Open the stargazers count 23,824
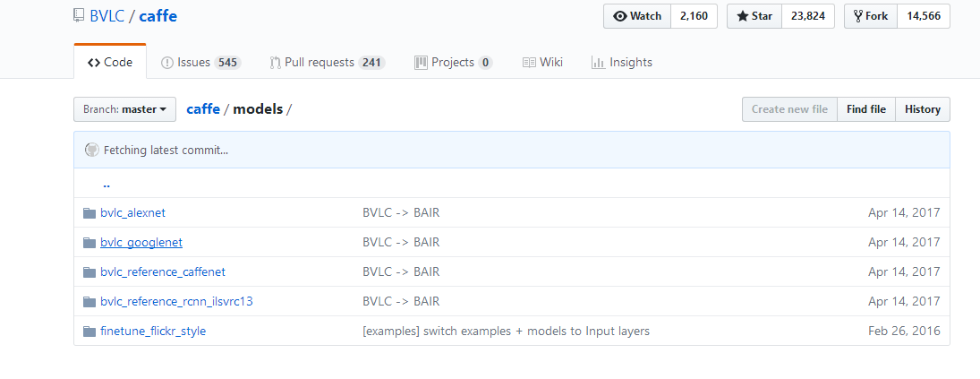Screen dimensions: 980x379 coord(808,16)
